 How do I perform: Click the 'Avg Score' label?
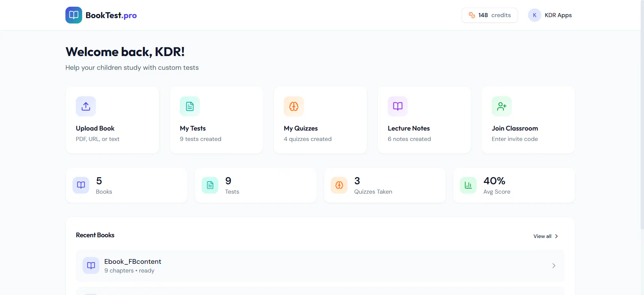(x=497, y=192)
